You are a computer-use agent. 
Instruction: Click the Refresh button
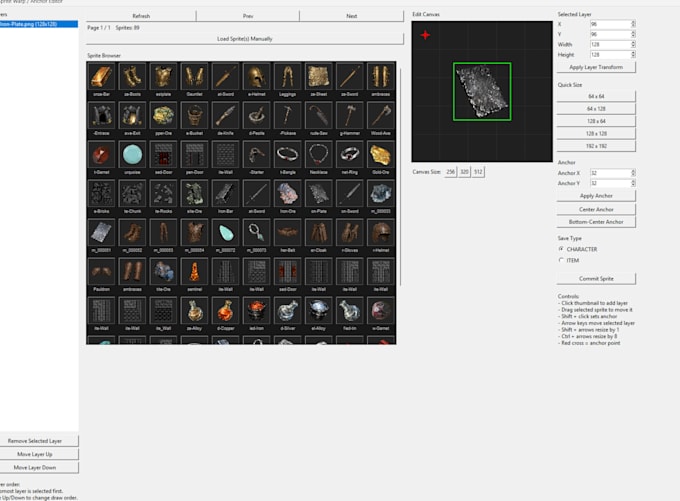(x=141, y=16)
